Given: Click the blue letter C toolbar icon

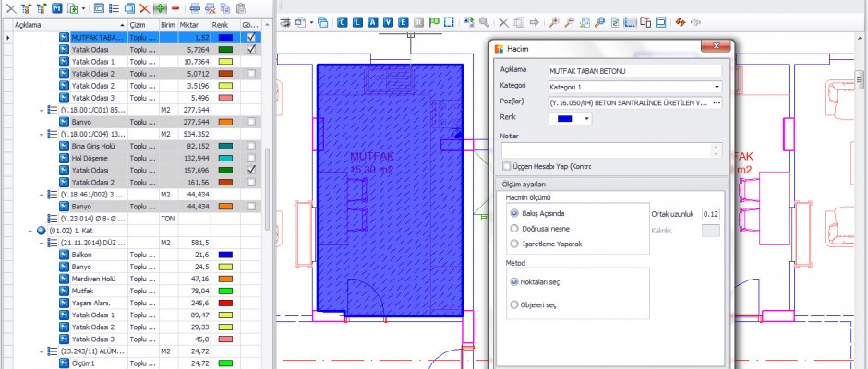Looking at the screenshot, I should [343, 21].
